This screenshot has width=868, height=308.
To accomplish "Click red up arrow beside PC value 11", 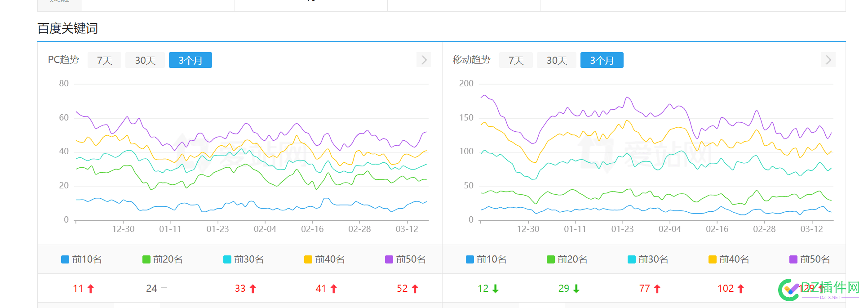I will (x=90, y=289).
